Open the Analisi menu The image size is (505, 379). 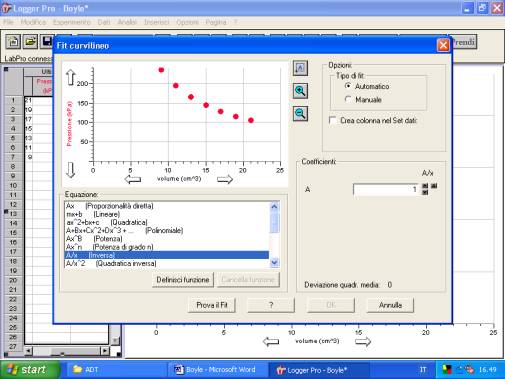point(127,22)
